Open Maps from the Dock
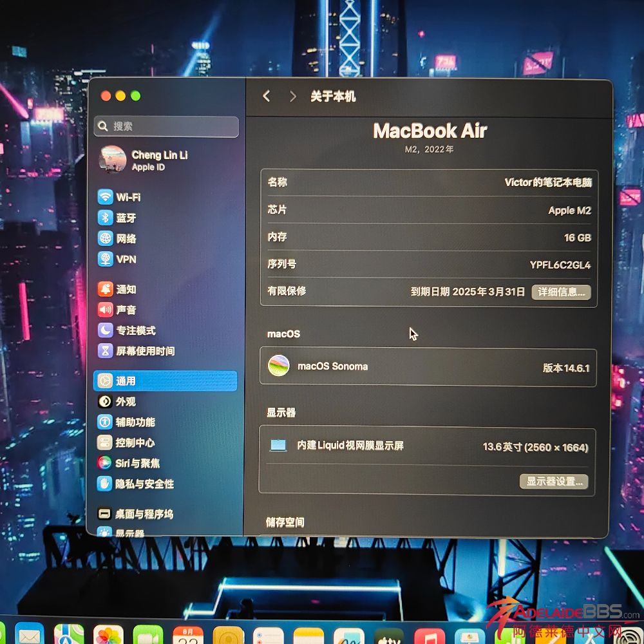 pyautogui.click(x=69, y=634)
